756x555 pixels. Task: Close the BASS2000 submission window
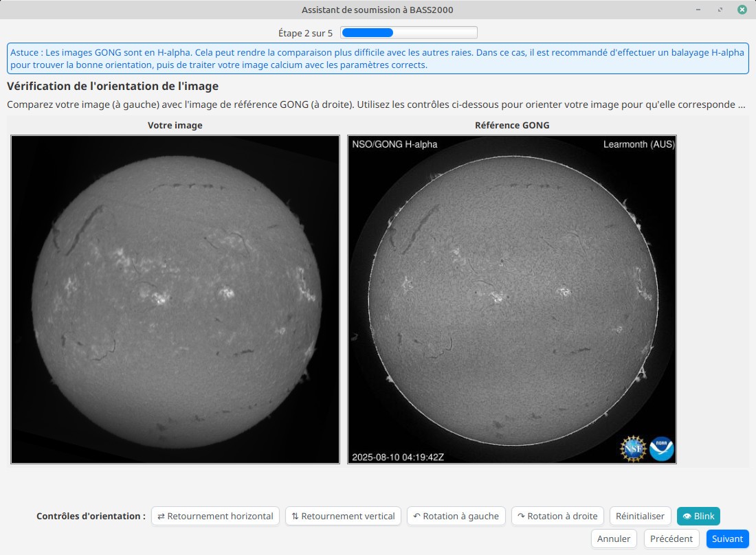(742, 10)
